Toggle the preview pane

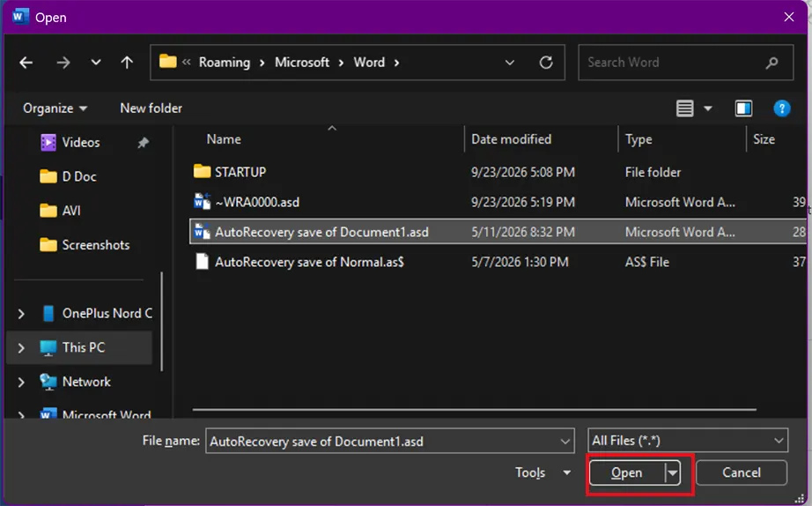[743, 108]
